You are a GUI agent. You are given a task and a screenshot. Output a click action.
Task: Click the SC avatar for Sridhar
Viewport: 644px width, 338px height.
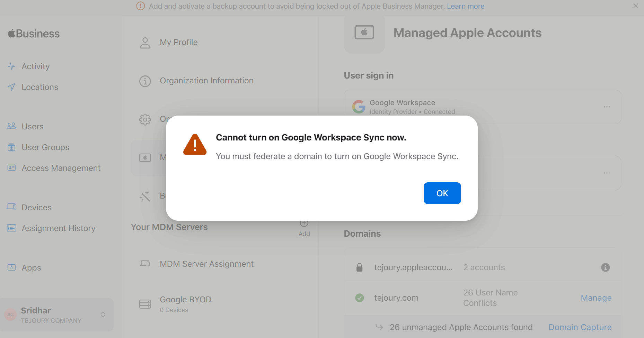click(10, 314)
